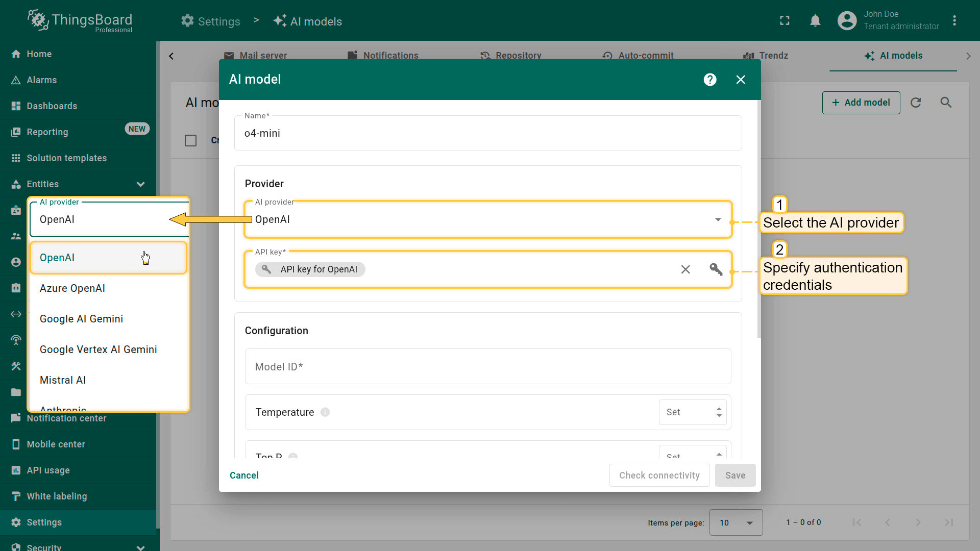The width and height of the screenshot is (980, 551).
Task: Click the AI model dialog scrollbar
Action: 759,219
